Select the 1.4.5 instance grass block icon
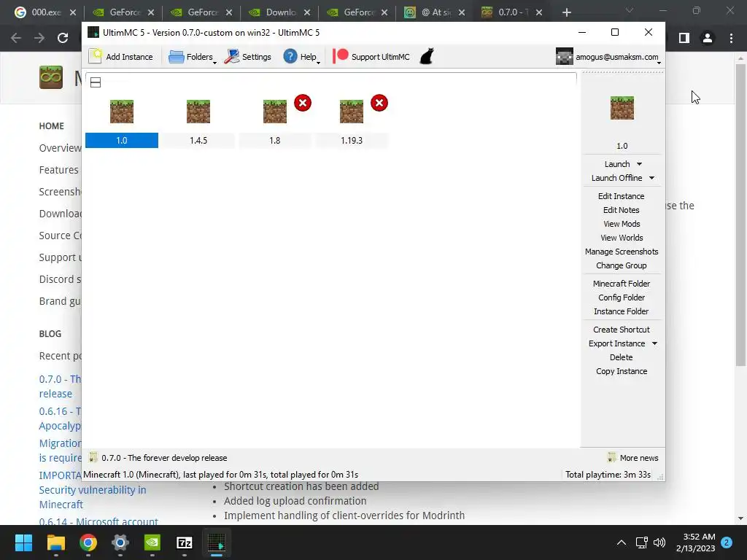The width and height of the screenshot is (747, 560). 198,112
